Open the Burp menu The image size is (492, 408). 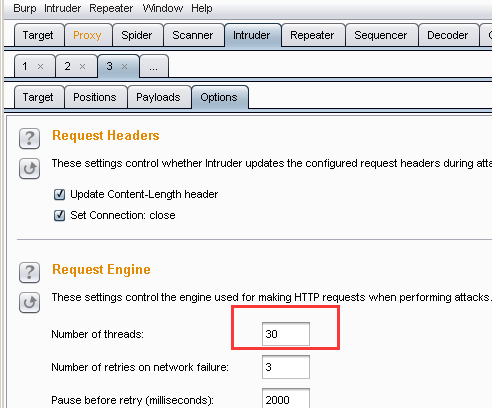(x=25, y=8)
